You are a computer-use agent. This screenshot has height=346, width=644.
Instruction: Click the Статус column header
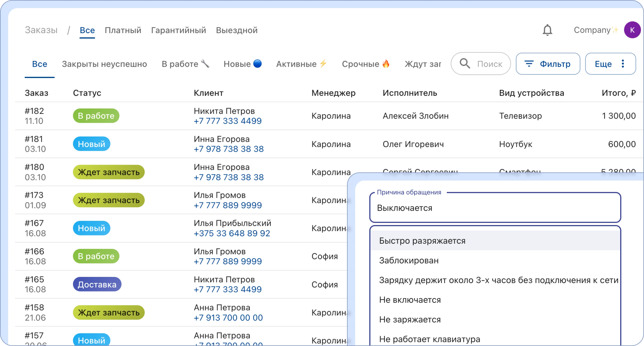point(87,93)
